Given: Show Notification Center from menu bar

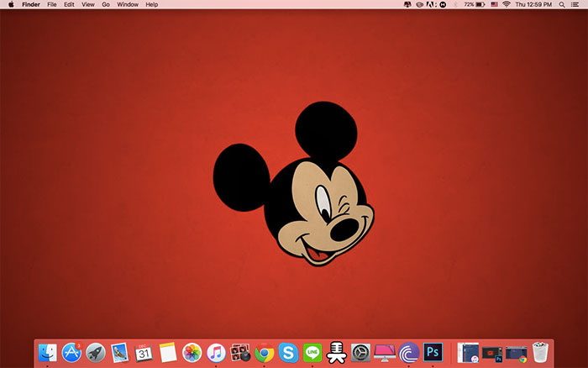Looking at the screenshot, I should (x=576, y=4).
